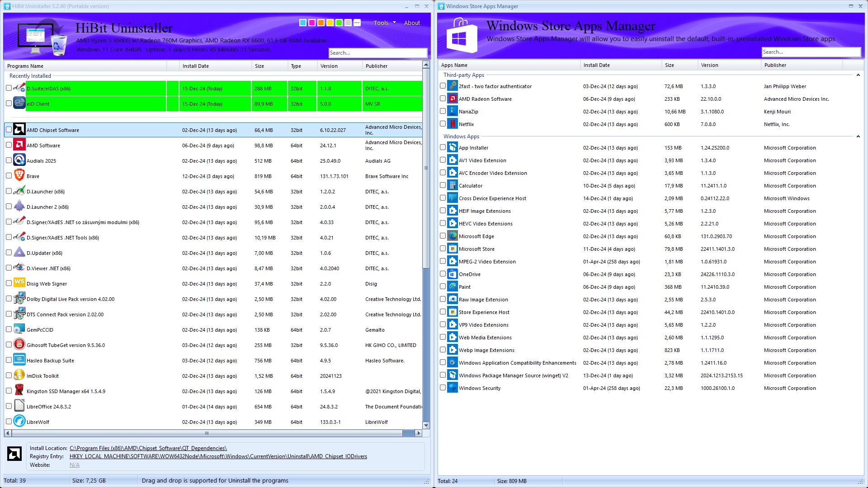
Task: Apply the green color theme swatch
Action: [x=339, y=23]
